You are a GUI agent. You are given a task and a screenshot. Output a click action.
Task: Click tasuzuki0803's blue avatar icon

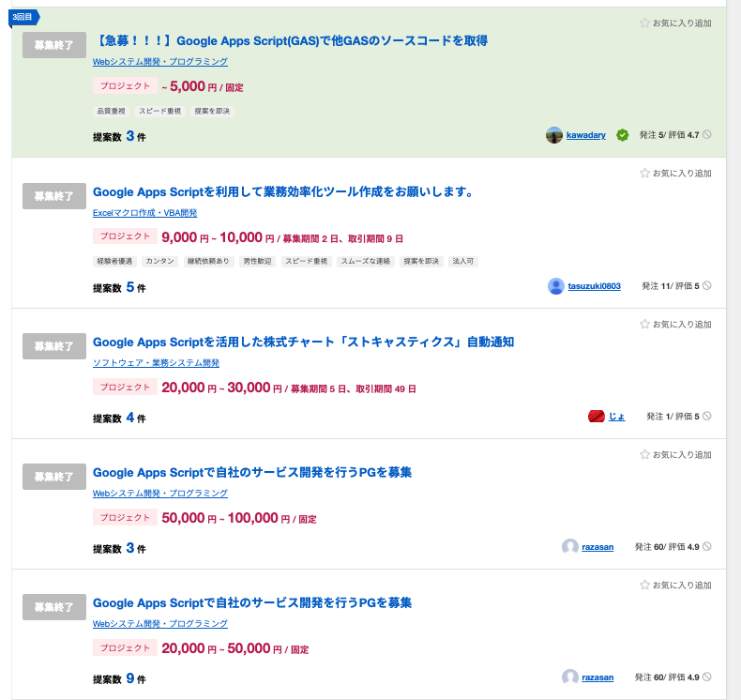(x=555, y=286)
